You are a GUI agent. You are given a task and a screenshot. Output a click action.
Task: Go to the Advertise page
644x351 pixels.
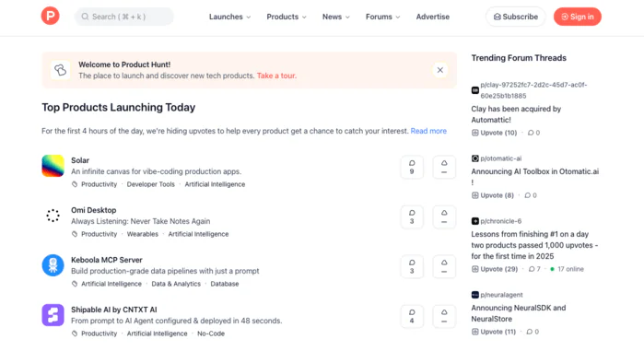point(432,17)
